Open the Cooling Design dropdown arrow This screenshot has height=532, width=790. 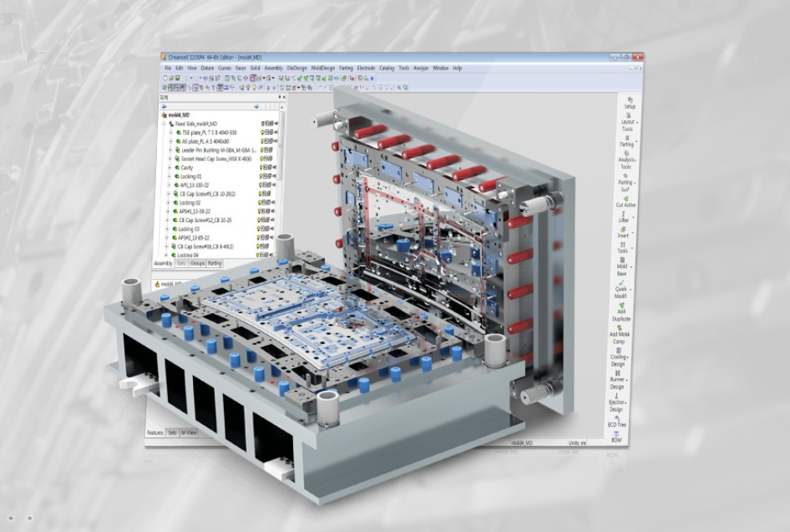tap(628, 357)
